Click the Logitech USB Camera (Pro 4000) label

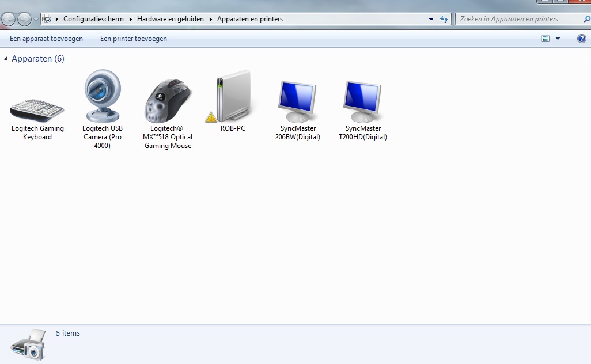coord(103,136)
